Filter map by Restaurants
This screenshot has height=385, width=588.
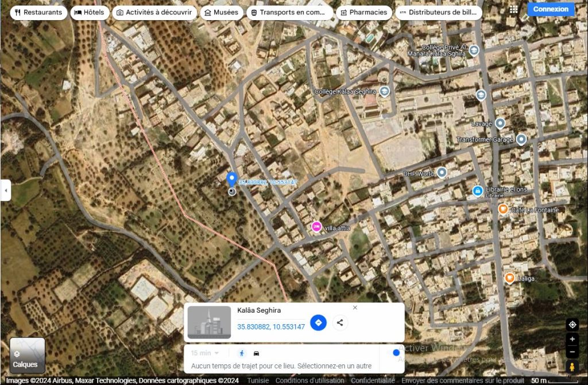(x=39, y=13)
